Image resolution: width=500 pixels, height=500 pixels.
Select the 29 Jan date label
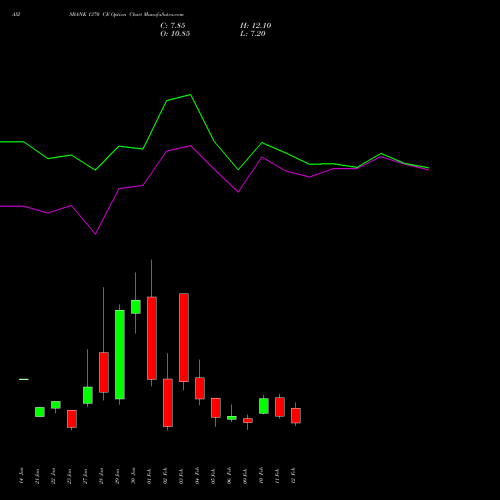point(117,476)
